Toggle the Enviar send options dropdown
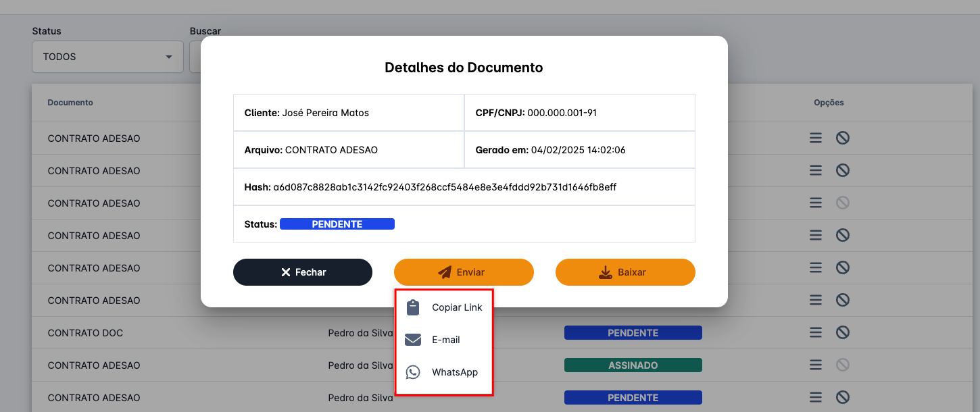Screen dimensions: 980x412 click(464, 272)
